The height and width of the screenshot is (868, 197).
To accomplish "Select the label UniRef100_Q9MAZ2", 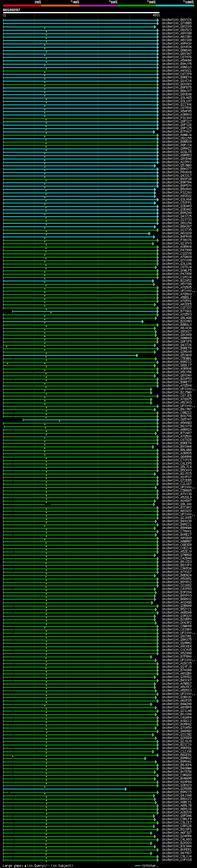I will (x=177, y=149).
